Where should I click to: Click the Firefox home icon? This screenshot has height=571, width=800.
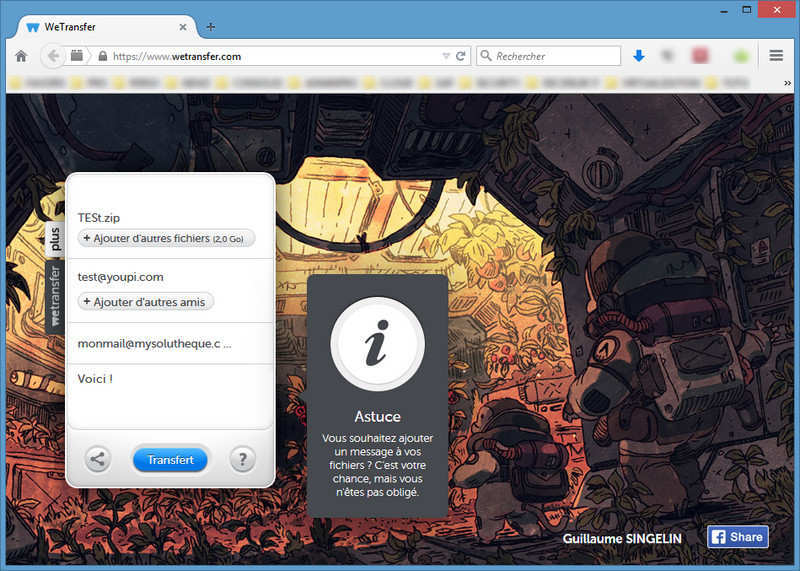click(x=21, y=56)
